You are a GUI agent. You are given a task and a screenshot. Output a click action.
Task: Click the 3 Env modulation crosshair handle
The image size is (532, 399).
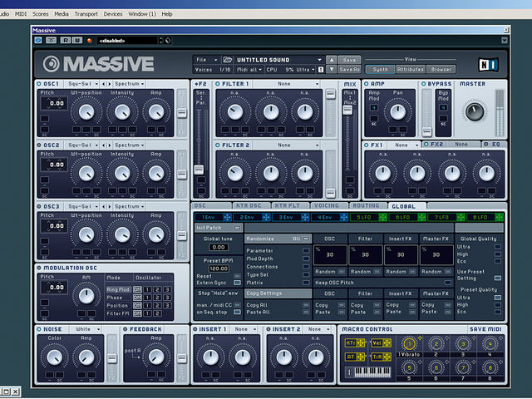click(x=305, y=217)
